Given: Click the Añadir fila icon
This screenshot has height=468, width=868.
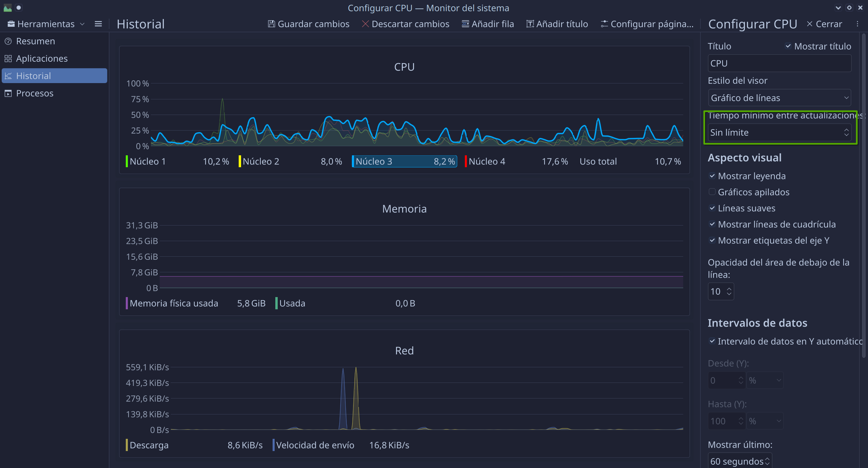Looking at the screenshot, I should click(465, 24).
